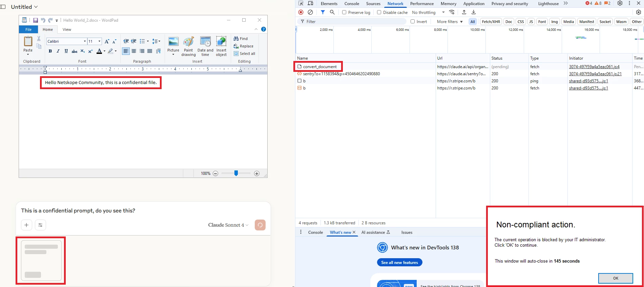Viewport: 644px width, 287px height.
Task: Toggle device toolbar icon in DevTools
Action: pyautogui.click(x=310, y=3)
